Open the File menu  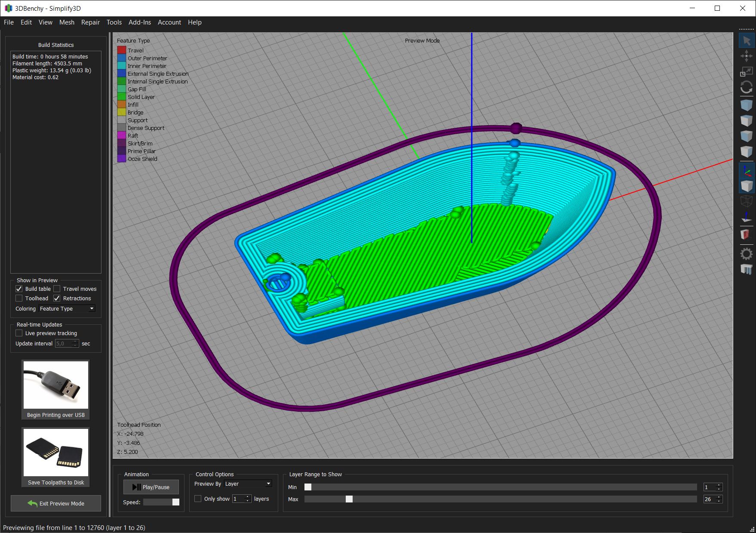point(9,22)
